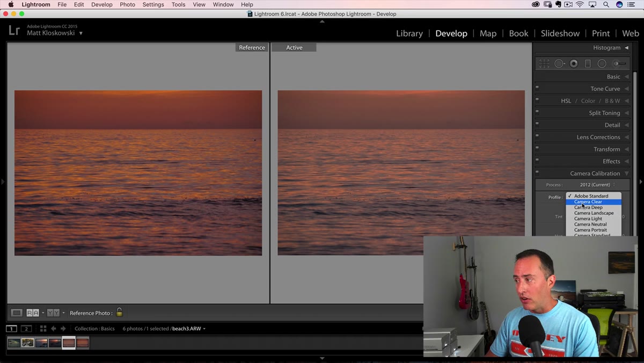Toggle Detail panel on/off switch
The image size is (644, 363).
537,124
